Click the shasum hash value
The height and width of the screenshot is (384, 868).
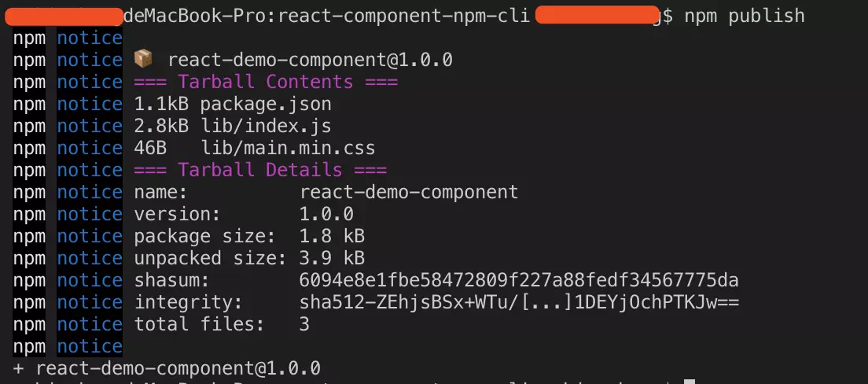(519, 280)
